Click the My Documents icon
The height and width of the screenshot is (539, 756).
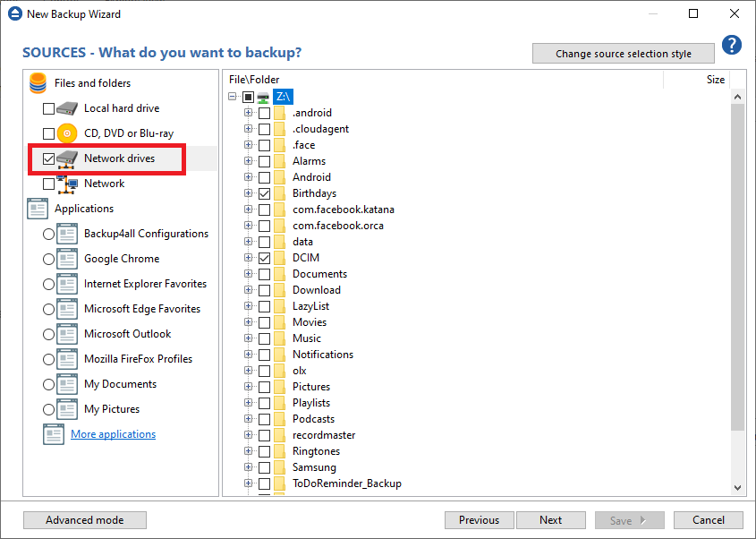click(67, 384)
